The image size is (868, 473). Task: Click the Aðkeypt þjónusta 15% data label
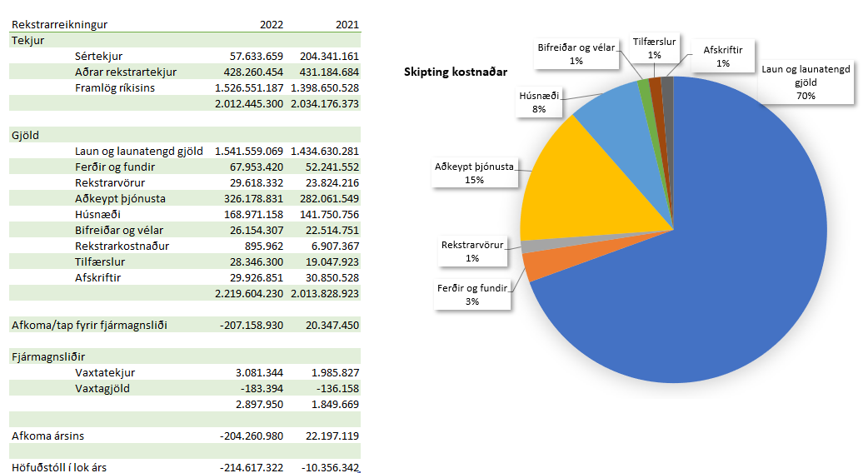coord(475,173)
